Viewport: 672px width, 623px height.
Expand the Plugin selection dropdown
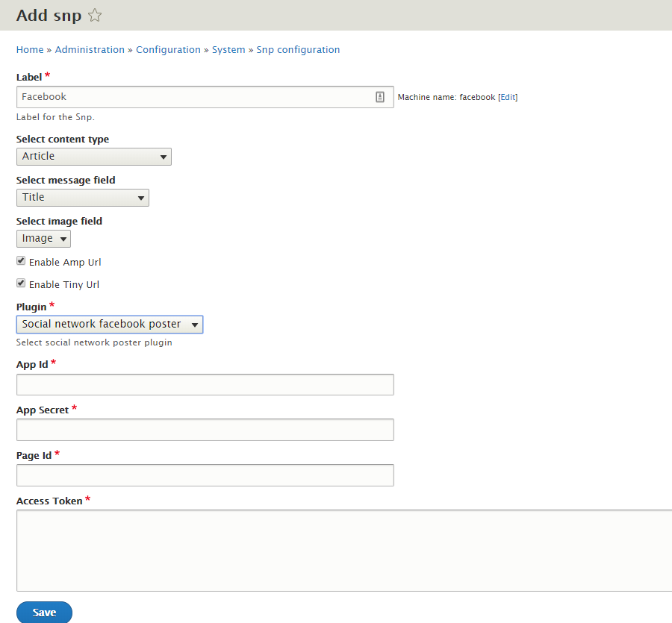[x=109, y=325]
